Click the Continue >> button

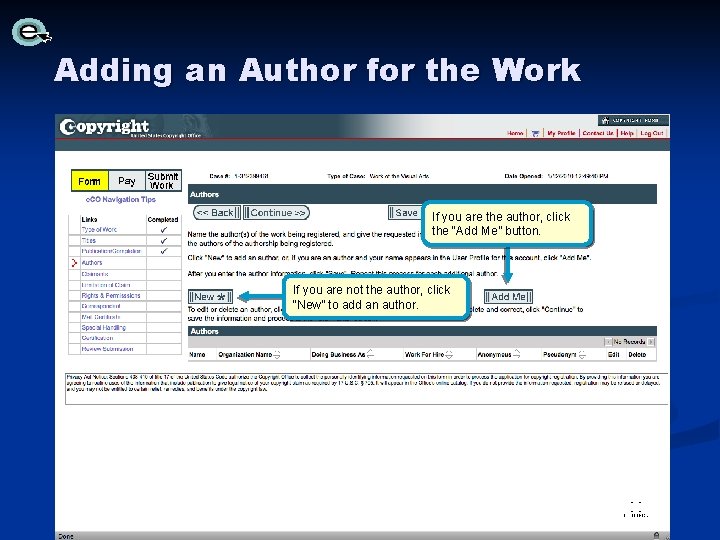(x=276, y=213)
